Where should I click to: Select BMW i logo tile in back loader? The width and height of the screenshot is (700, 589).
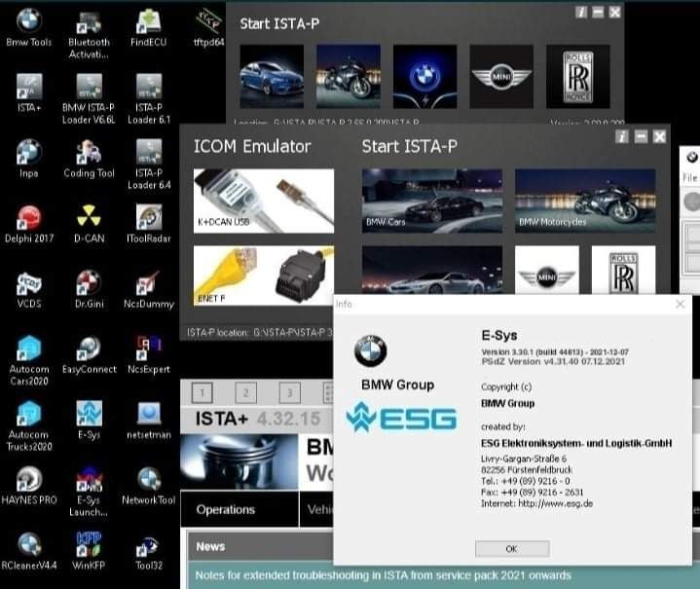pos(424,76)
